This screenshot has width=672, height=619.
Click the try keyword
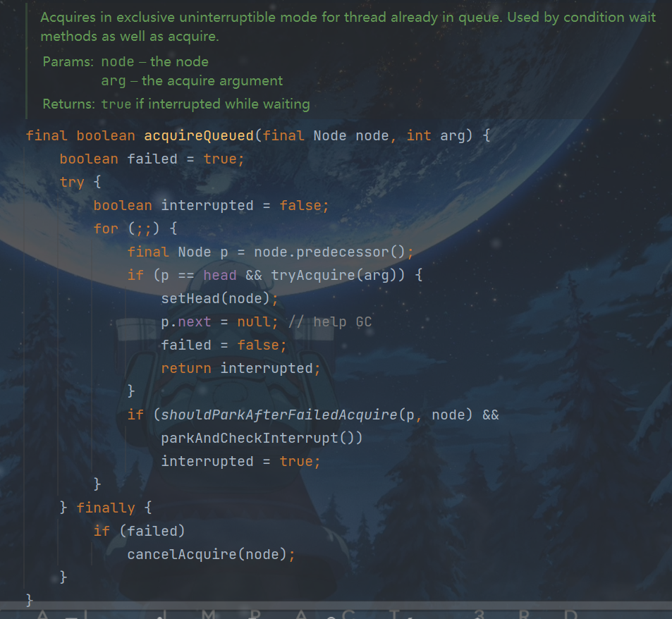(71, 182)
